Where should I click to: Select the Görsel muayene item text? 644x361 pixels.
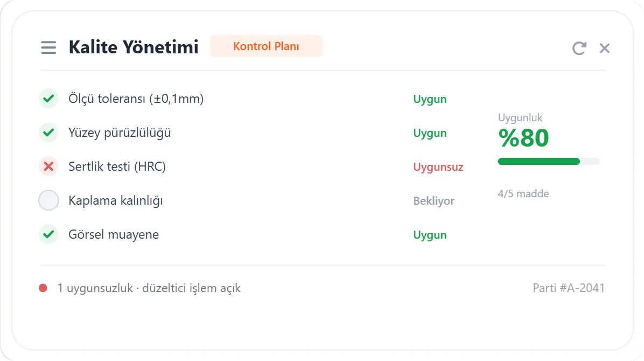pos(114,234)
